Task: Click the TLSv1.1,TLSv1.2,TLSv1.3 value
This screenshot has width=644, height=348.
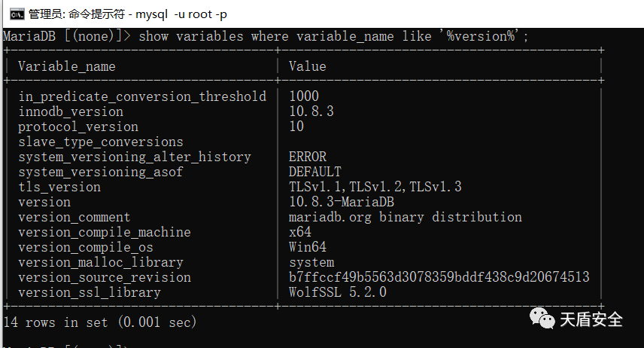Action: 375,187
